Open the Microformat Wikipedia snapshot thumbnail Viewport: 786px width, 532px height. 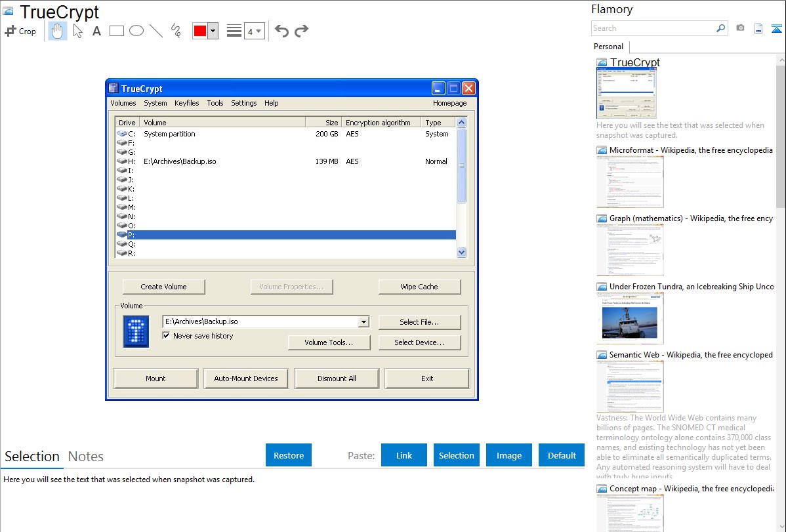coord(630,182)
